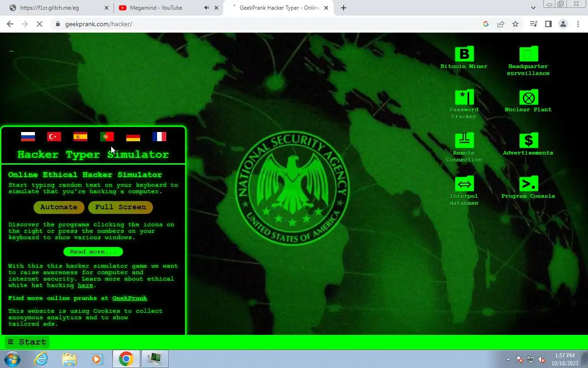Open the Remote Connection icon
This screenshot has height=368, width=588.
point(464,147)
